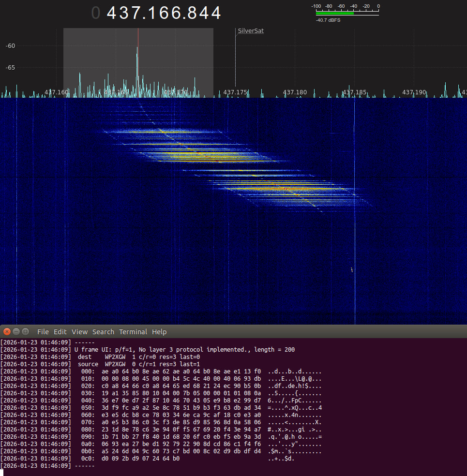Click the 437.180 frequency axis label

[x=295, y=92]
